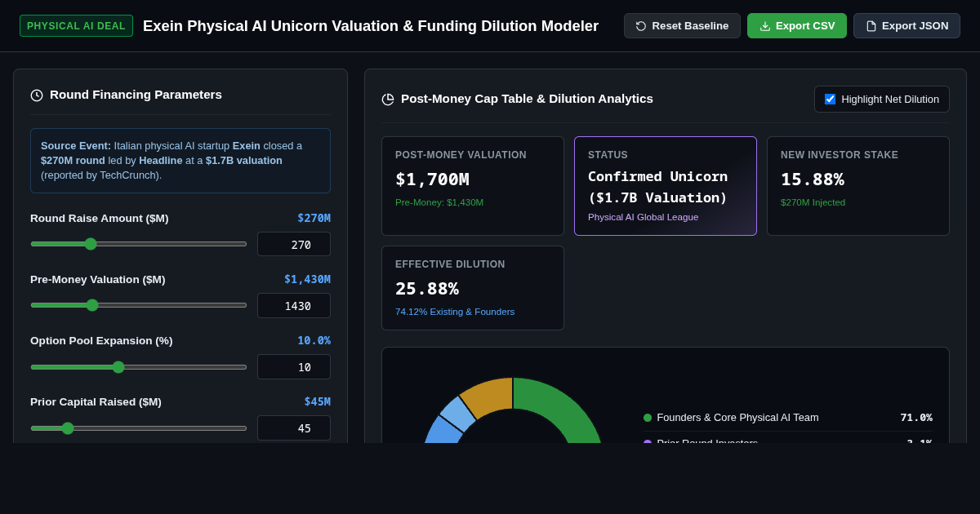The width and height of the screenshot is (980, 514).
Task: Click the file icon in Export JSON
Action: (x=871, y=26)
